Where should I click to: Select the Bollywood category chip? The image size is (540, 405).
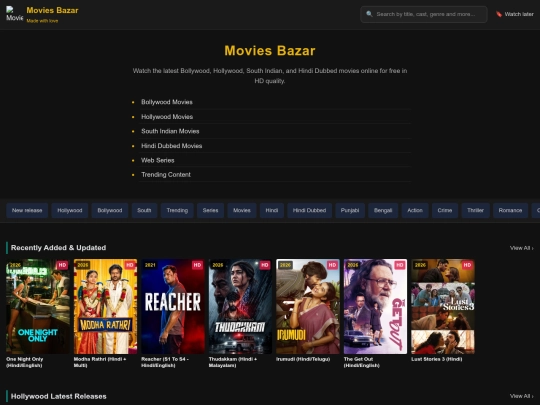tap(110, 210)
